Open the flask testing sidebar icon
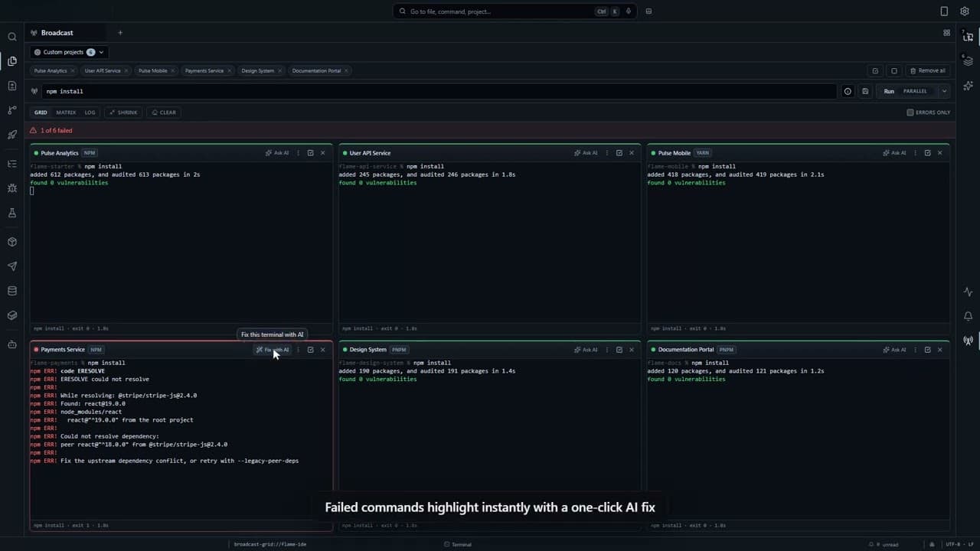The width and height of the screenshot is (980, 551). coord(11,213)
